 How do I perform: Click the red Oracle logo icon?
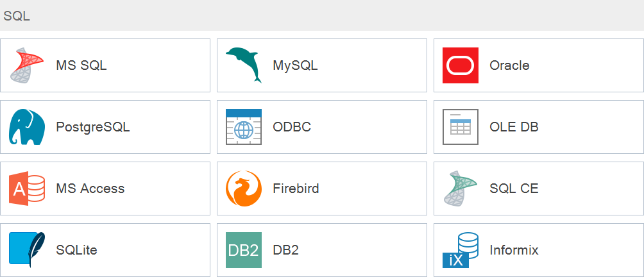(461, 65)
